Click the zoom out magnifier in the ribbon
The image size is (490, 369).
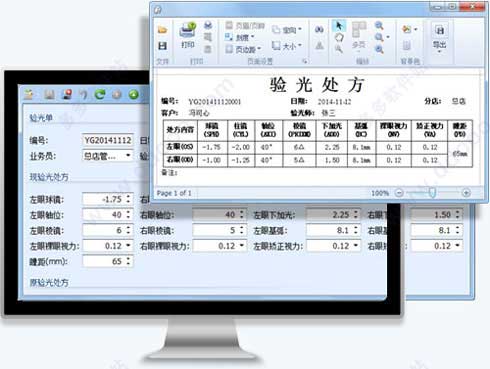pos(379,25)
